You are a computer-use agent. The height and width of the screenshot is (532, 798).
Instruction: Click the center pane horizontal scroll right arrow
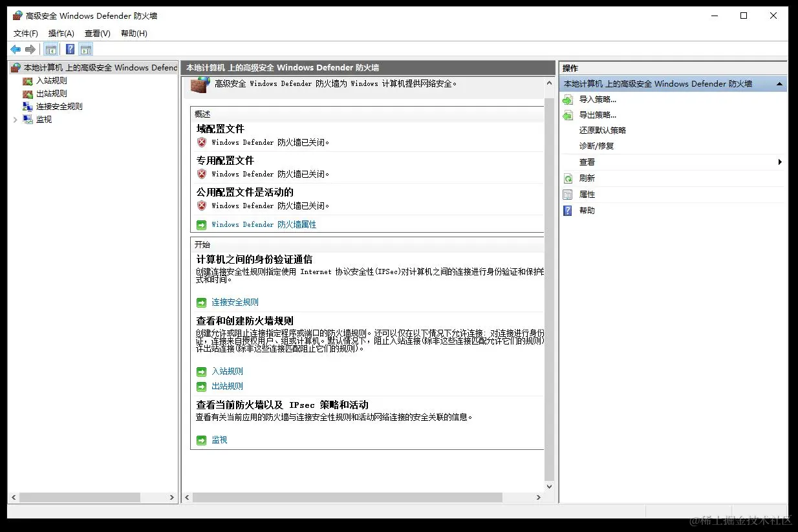tap(539, 498)
